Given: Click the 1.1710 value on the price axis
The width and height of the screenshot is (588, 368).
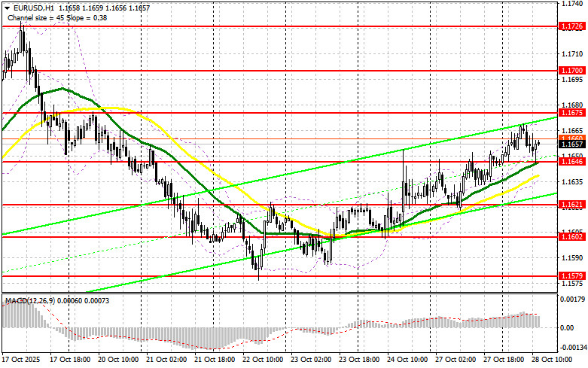Looking at the screenshot, I should (x=573, y=54).
